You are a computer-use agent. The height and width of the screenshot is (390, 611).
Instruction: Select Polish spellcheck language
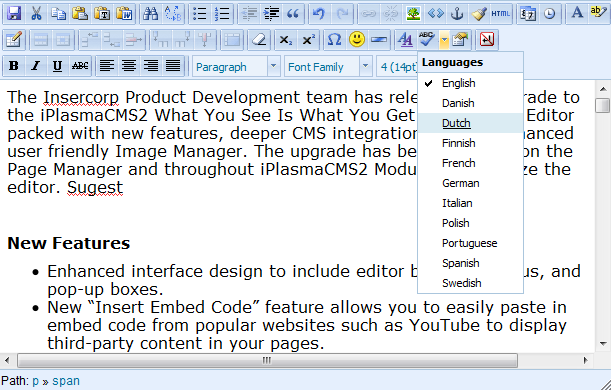tap(470, 223)
